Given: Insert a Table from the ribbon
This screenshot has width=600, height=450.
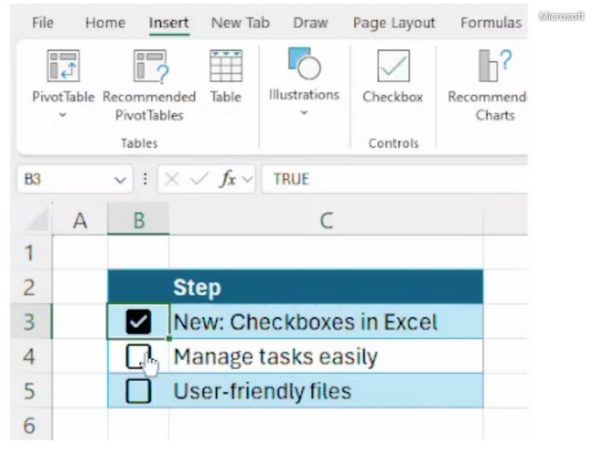Looking at the screenshot, I should [226, 76].
